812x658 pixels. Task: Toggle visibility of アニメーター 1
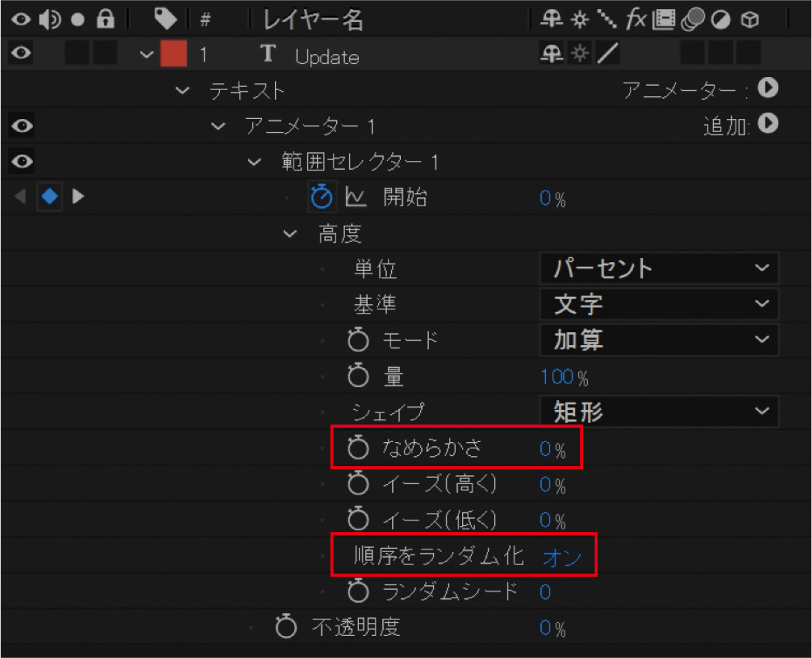23,126
